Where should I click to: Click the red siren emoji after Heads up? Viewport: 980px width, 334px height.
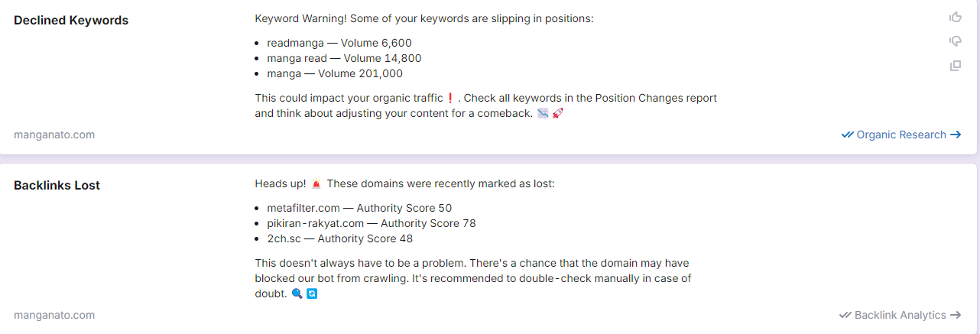coord(316,184)
